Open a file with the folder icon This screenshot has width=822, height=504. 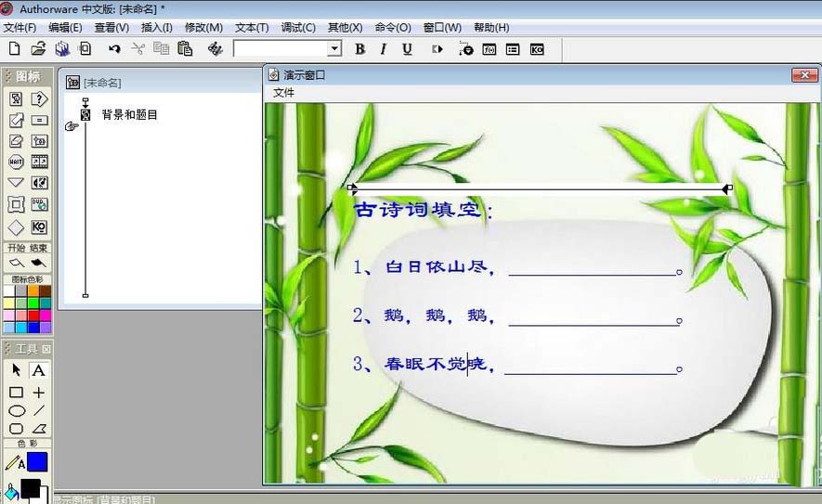coord(38,48)
